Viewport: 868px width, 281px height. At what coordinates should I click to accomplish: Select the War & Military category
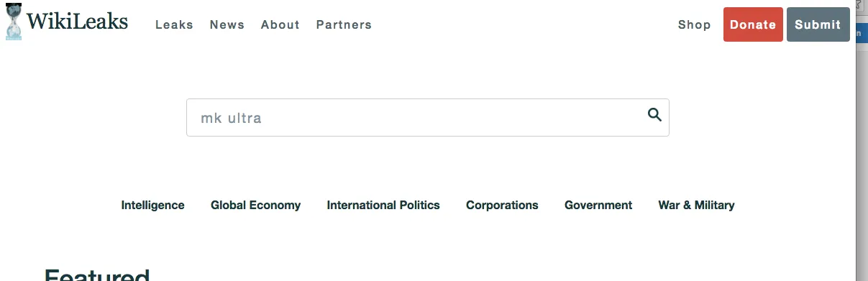(696, 205)
